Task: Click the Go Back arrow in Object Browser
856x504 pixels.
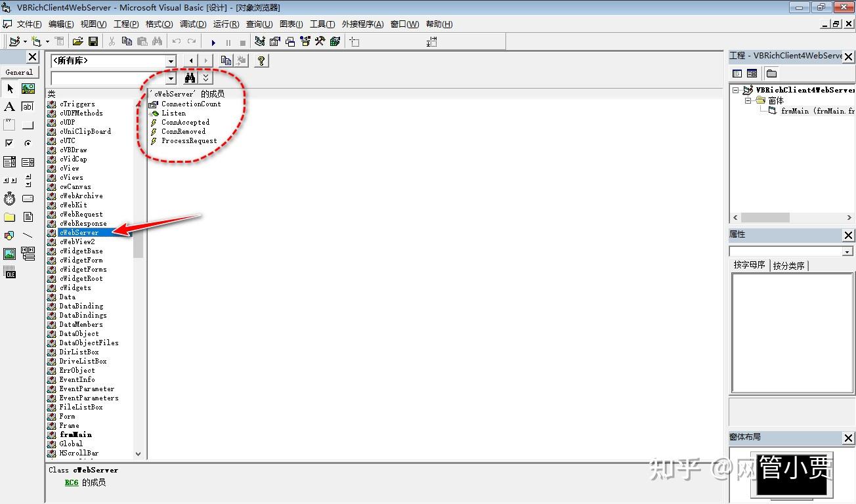Action: pos(190,60)
